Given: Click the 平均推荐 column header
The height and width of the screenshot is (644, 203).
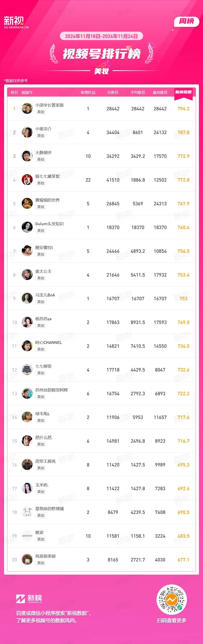Looking at the screenshot, I should point(138,93).
